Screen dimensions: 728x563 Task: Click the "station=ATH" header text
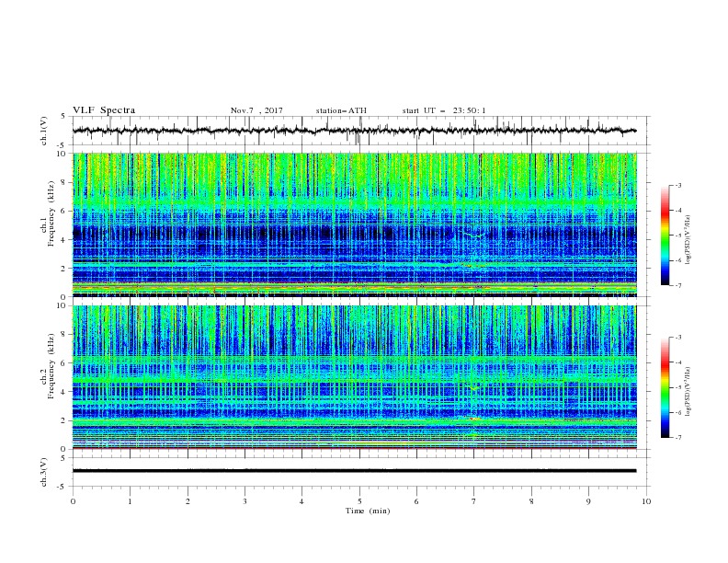[x=341, y=110]
